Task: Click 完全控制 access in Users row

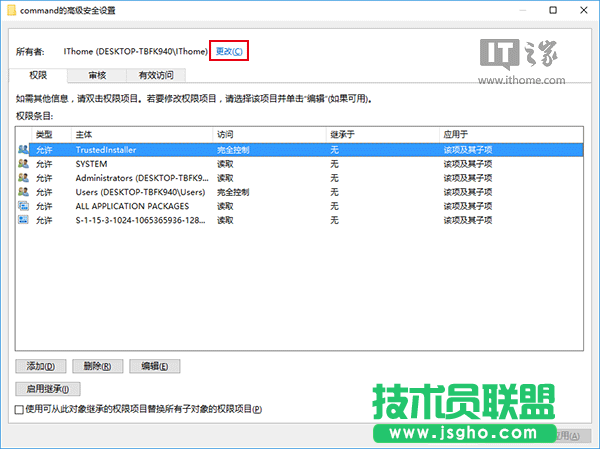Action: point(233,192)
